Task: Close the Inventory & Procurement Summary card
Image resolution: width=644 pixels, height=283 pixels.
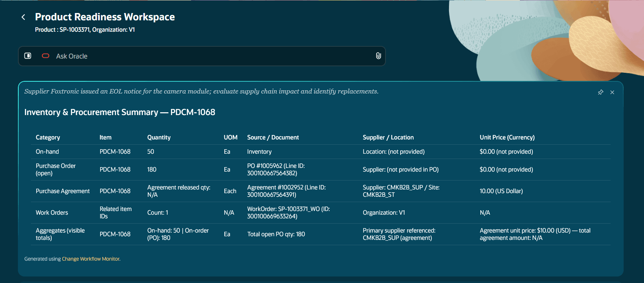Action: click(612, 92)
